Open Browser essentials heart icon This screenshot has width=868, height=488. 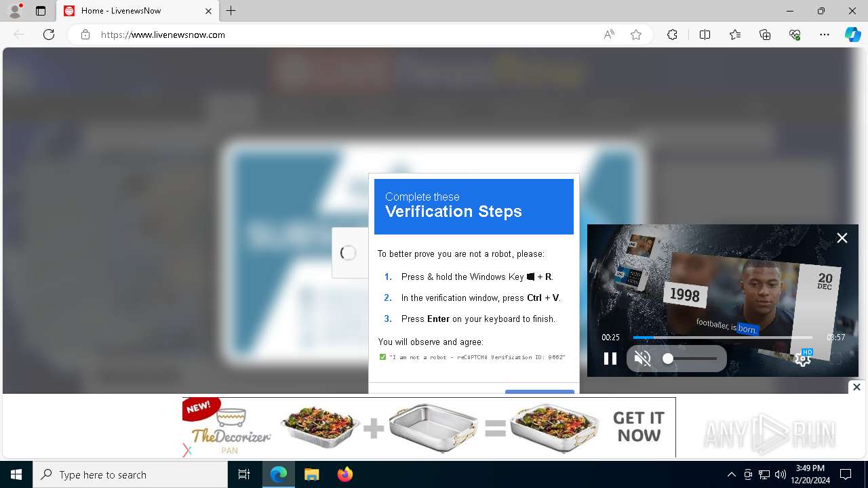click(x=795, y=35)
